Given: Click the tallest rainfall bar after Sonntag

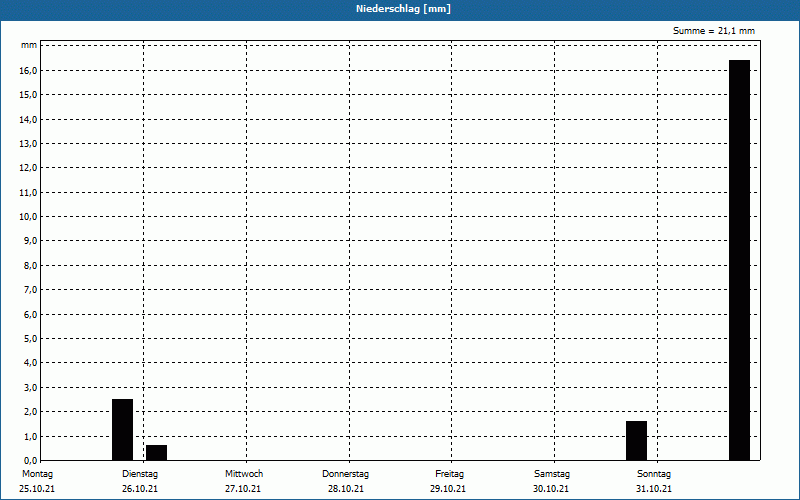Looking at the screenshot, I should point(739,260).
